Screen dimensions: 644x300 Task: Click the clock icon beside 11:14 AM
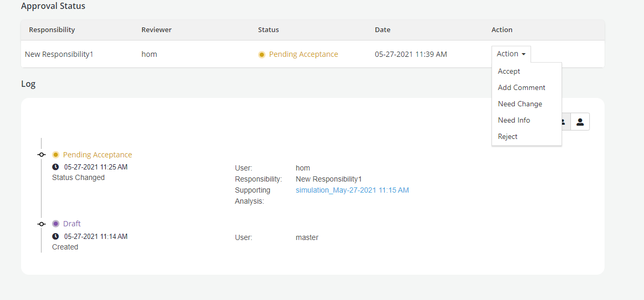pyautogui.click(x=56, y=236)
